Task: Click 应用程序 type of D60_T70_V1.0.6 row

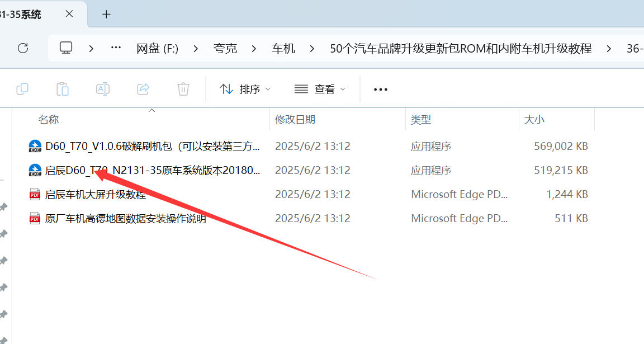Action: pyautogui.click(x=431, y=147)
